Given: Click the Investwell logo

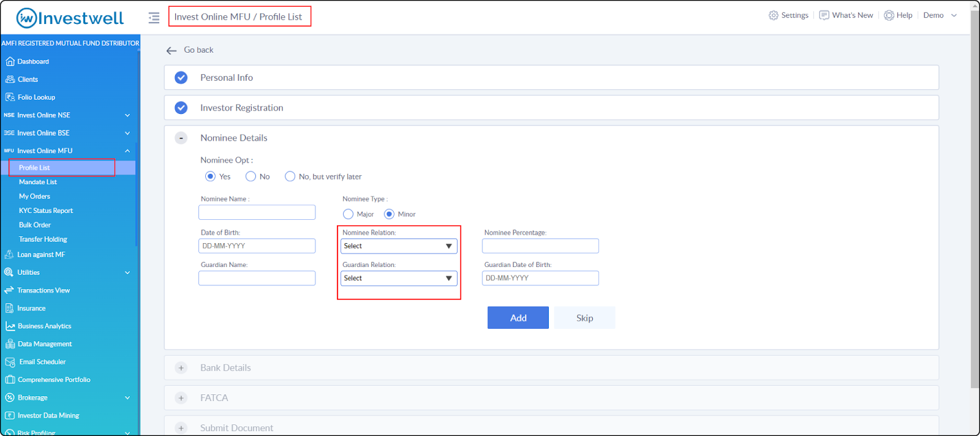Looking at the screenshot, I should pyautogui.click(x=70, y=18).
